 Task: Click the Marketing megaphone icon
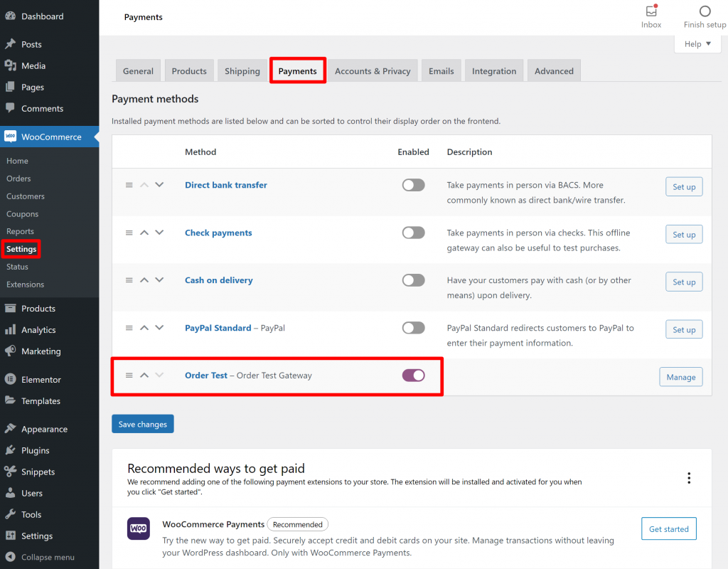[x=11, y=351]
